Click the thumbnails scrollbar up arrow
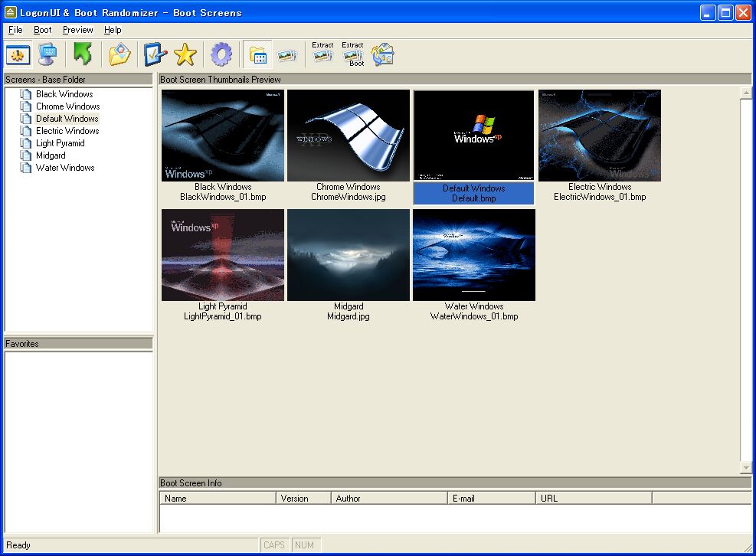The image size is (756, 556). 746,92
